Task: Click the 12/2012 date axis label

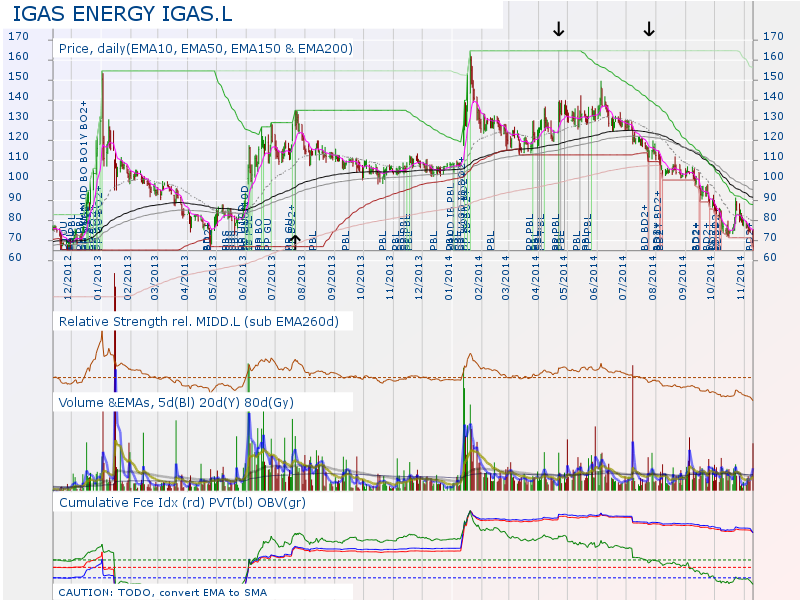Action: pyautogui.click(x=68, y=278)
